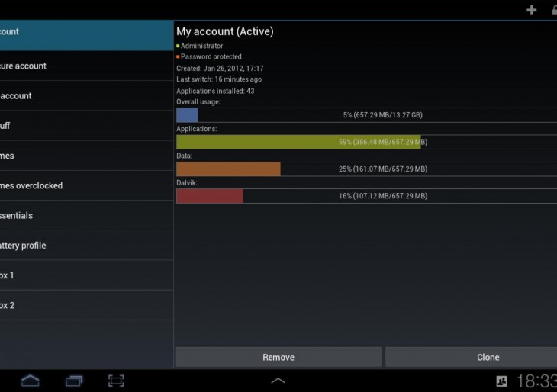
Task: Tap the 'Dalvik:' label
Action: click(x=187, y=183)
